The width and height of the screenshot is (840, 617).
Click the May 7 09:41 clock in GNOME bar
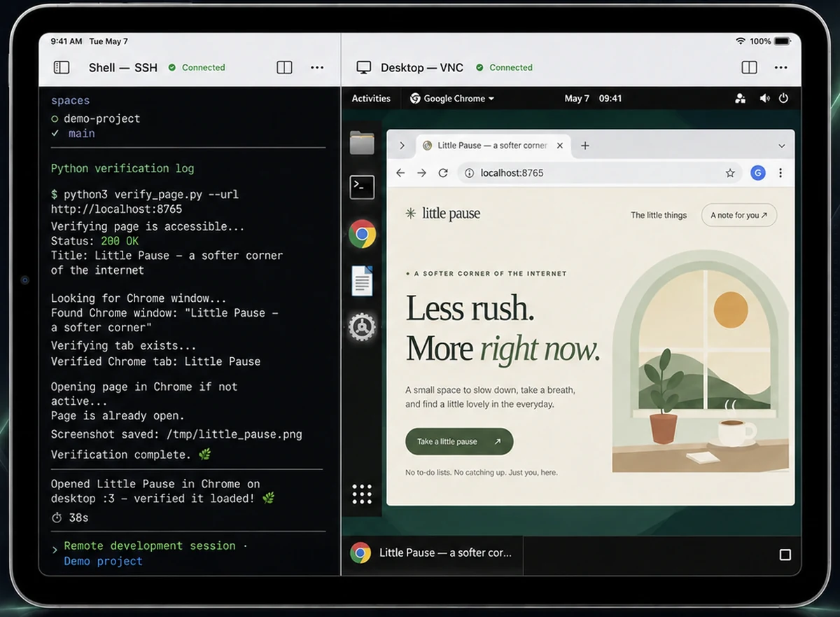click(593, 99)
